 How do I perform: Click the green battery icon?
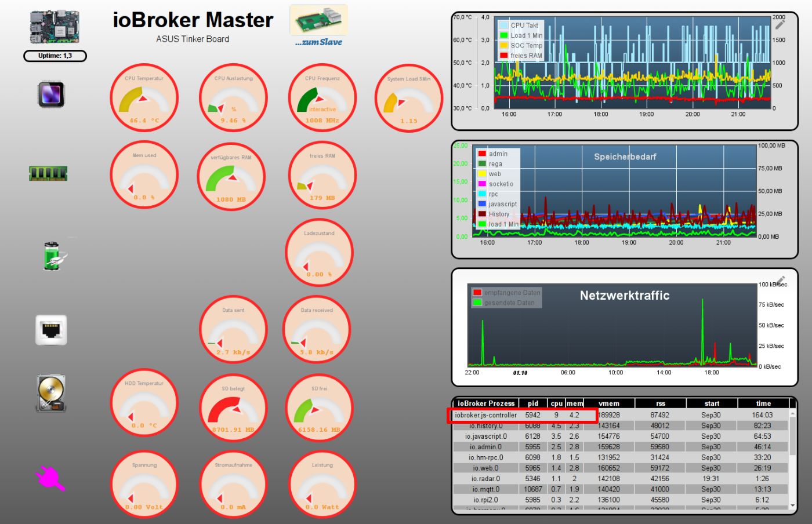(x=55, y=256)
